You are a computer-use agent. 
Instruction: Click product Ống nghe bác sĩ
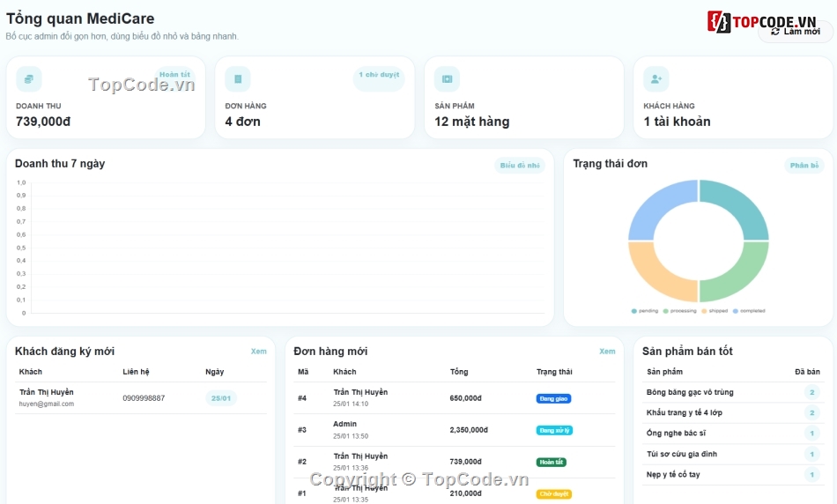coord(676,433)
